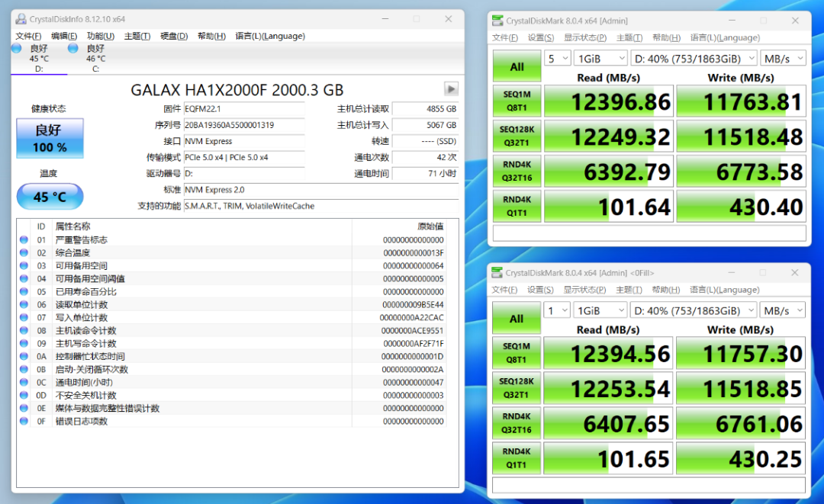Click raw value 000000009B5E44

413,304
